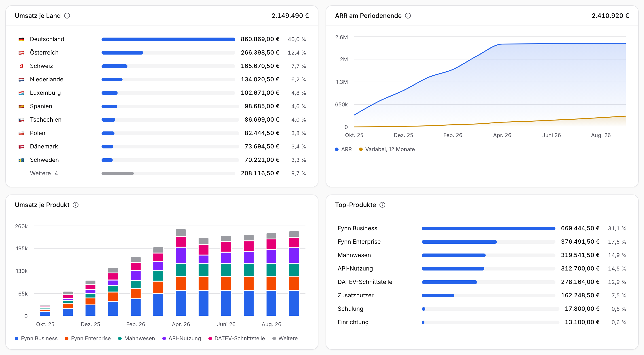Click the 2,6M label on the ARR chart axis
Image resolution: width=644 pixels, height=355 pixels.
(341, 37)
